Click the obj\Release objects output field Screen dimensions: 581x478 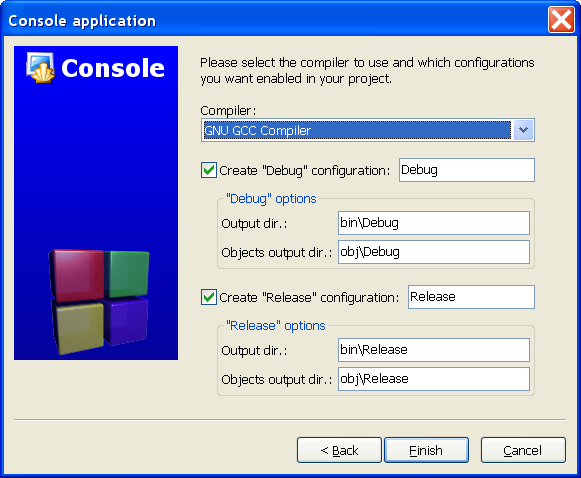pyautogui.click(x=434, y=379)
